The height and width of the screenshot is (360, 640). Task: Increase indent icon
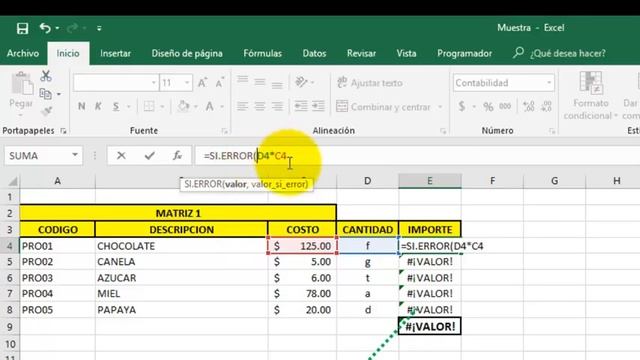[318, 107]
